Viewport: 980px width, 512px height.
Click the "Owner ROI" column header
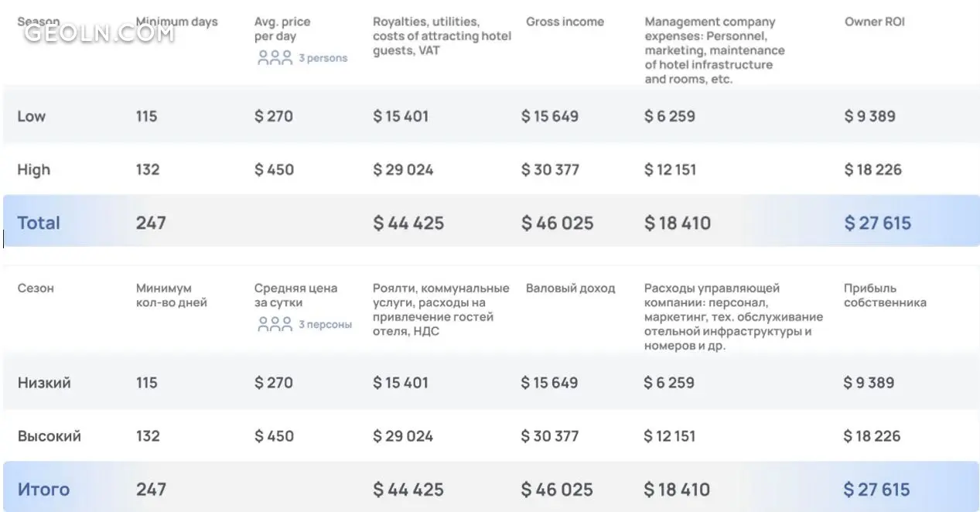click(874, 22)
